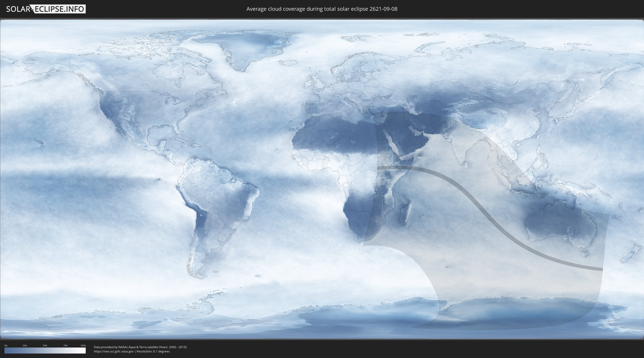This screenshot has width=644, height=358.
Task: Click the 25% legend label
Action: tap(25, 345)
